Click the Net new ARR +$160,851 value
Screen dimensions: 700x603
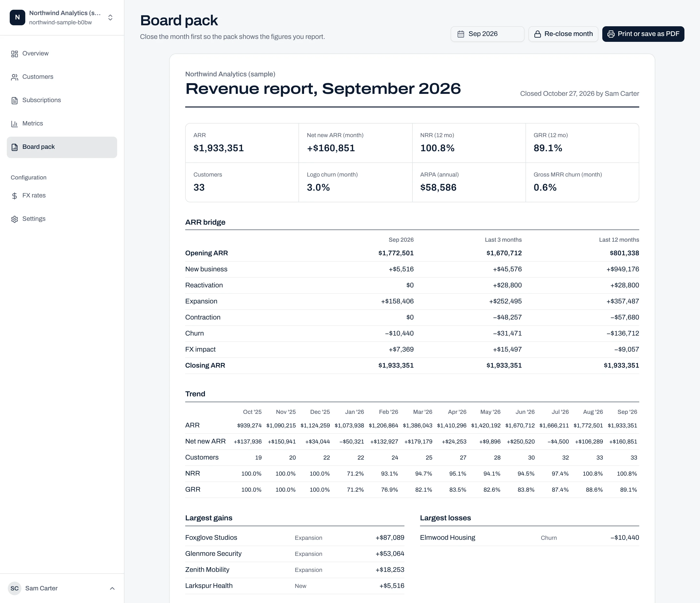point(331,148)
